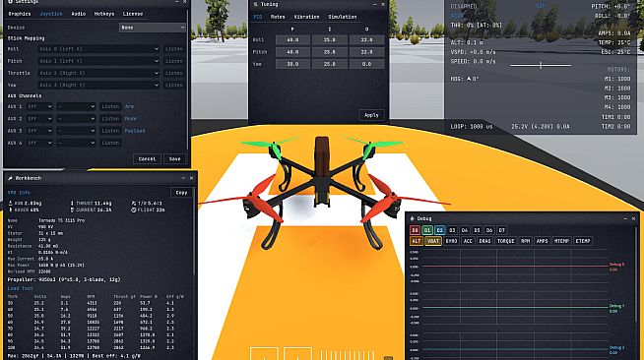Click Save in the Settings window

pyautogui.click(x=174, y=158)
